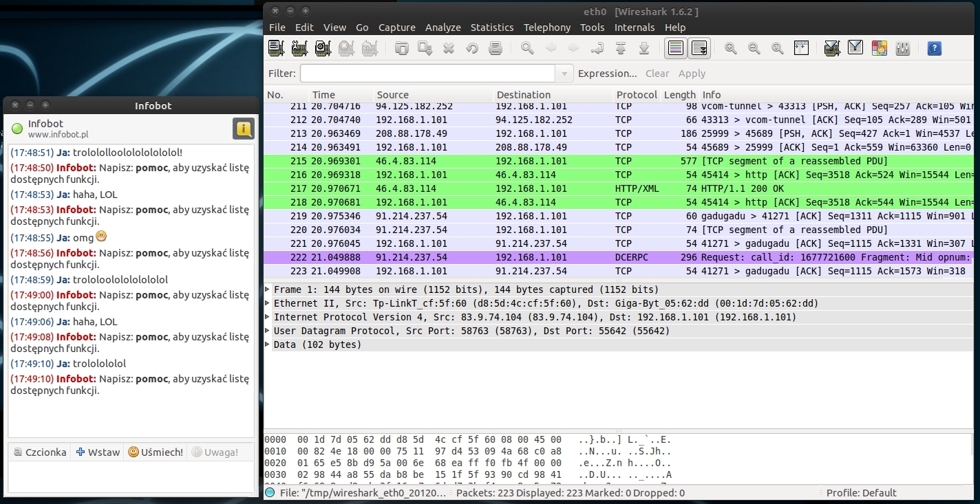Open the File menu
The image size is (980, 504).
(x=277, y=28)
